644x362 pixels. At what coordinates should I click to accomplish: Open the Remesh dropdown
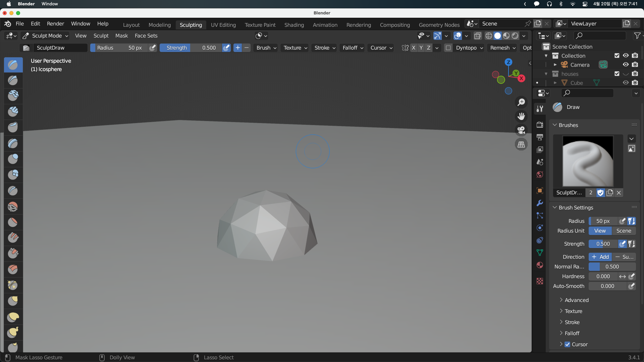pyautogui.click(x=502, y=48)
